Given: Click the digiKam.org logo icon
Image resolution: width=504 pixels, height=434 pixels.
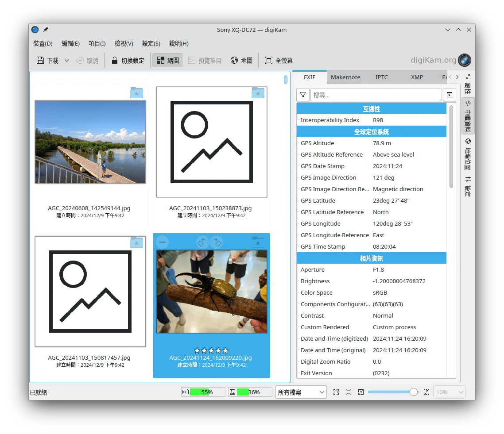Looking at the screenshot, I should 464,60.
